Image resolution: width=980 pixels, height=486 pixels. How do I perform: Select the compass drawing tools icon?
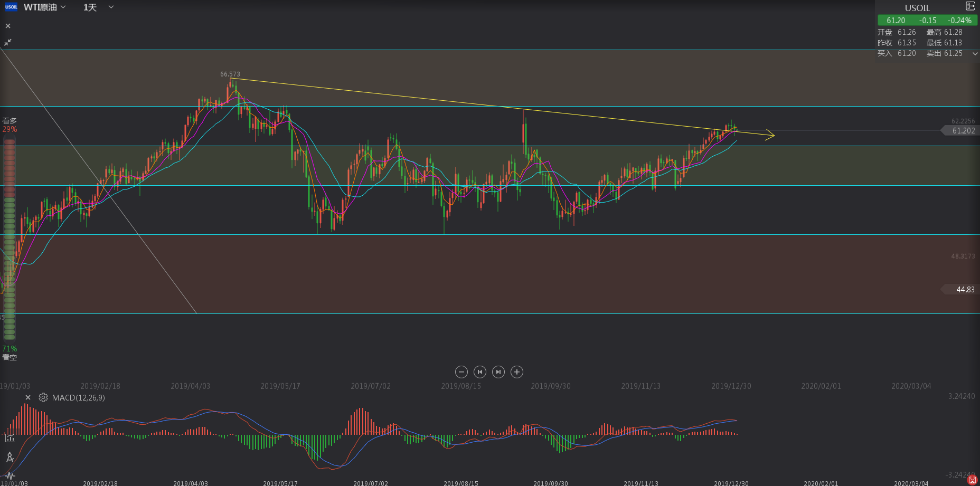(10, 457)
